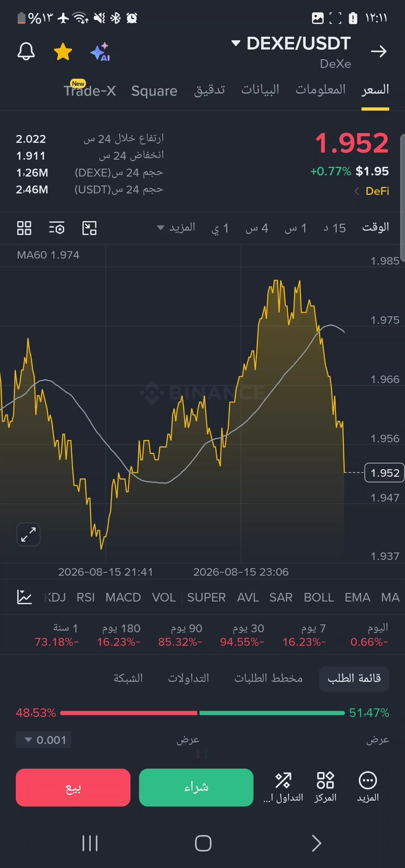Switch to the الشبكة section

pos(128,678)
